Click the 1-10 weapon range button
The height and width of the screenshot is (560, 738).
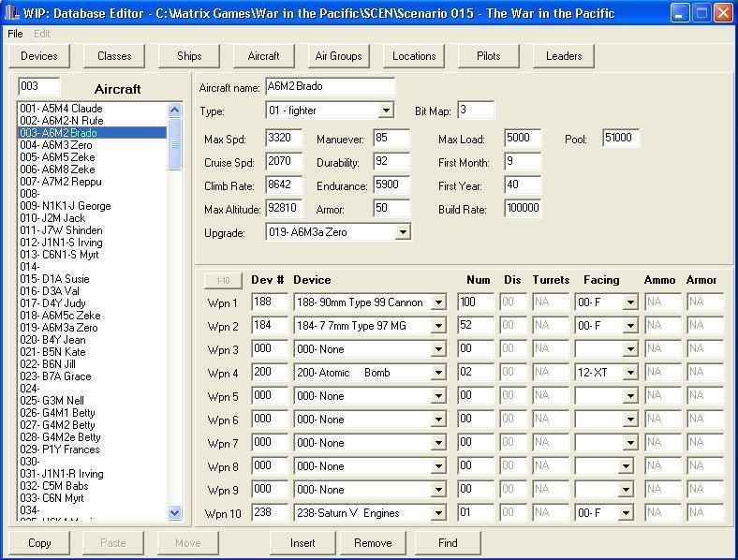223,280
